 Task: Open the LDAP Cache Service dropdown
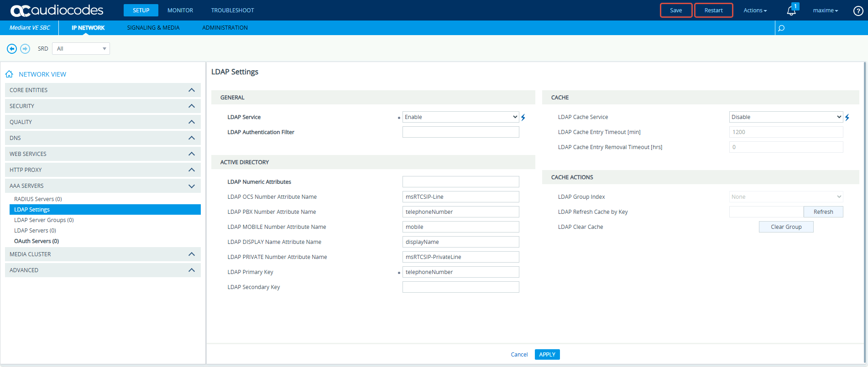pyautogui.click(x=786, y=117)
